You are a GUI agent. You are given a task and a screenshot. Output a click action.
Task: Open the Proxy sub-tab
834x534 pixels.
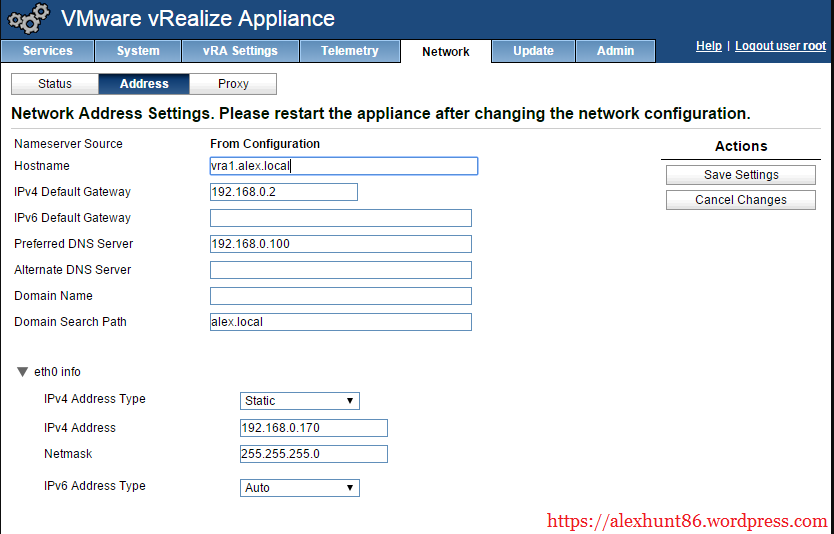(x=233, y=84)
